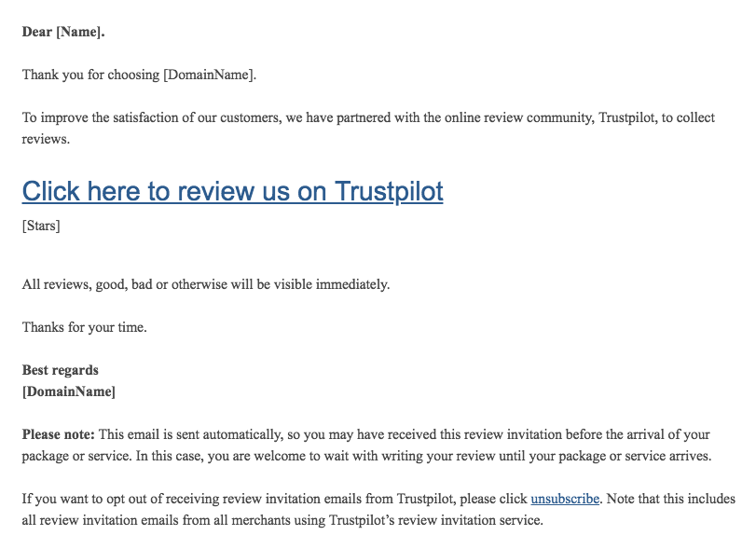
Task: Click the bold 'Please note:' label
Action: click(x=59, y=434)
